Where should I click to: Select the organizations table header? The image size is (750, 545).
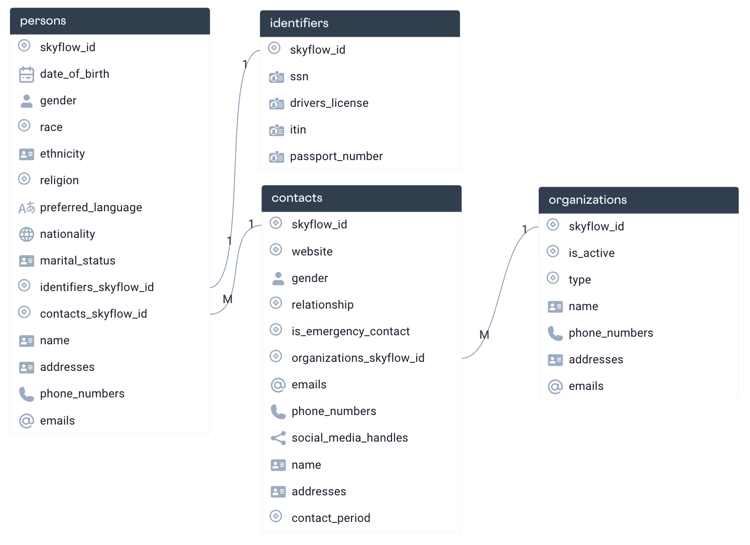click(x=639, y=200)
